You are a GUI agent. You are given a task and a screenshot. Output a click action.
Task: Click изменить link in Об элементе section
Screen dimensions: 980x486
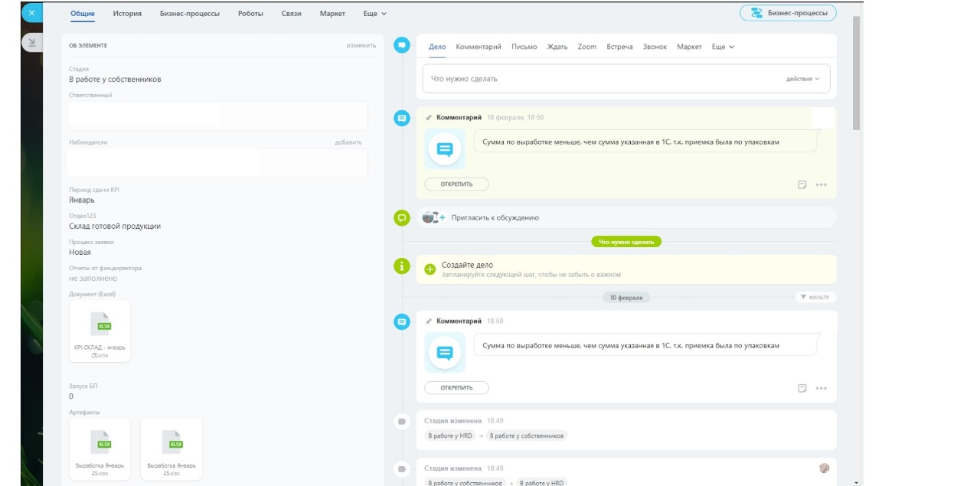point(361,45)
